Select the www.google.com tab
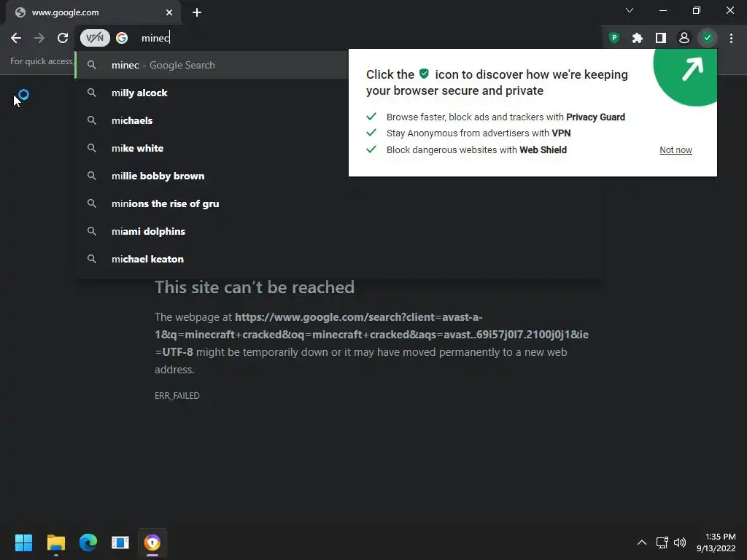 pos(93,13)
